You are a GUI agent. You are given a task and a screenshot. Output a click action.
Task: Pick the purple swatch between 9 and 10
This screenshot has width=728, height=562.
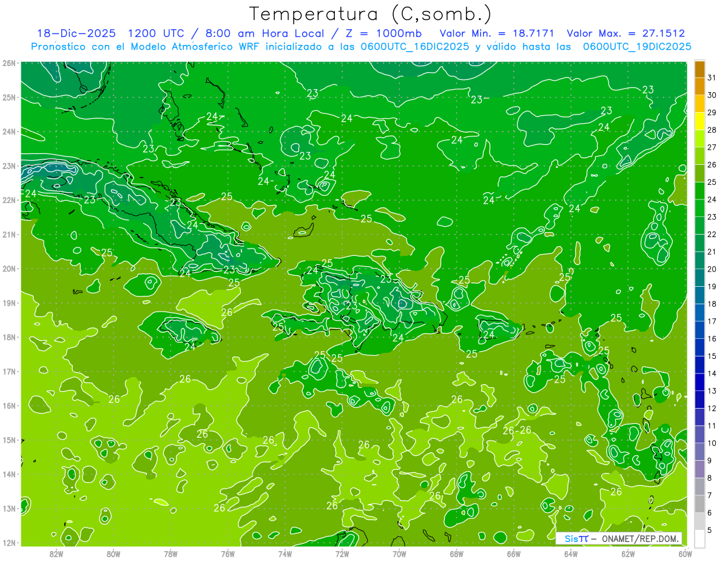click(700, 452)
